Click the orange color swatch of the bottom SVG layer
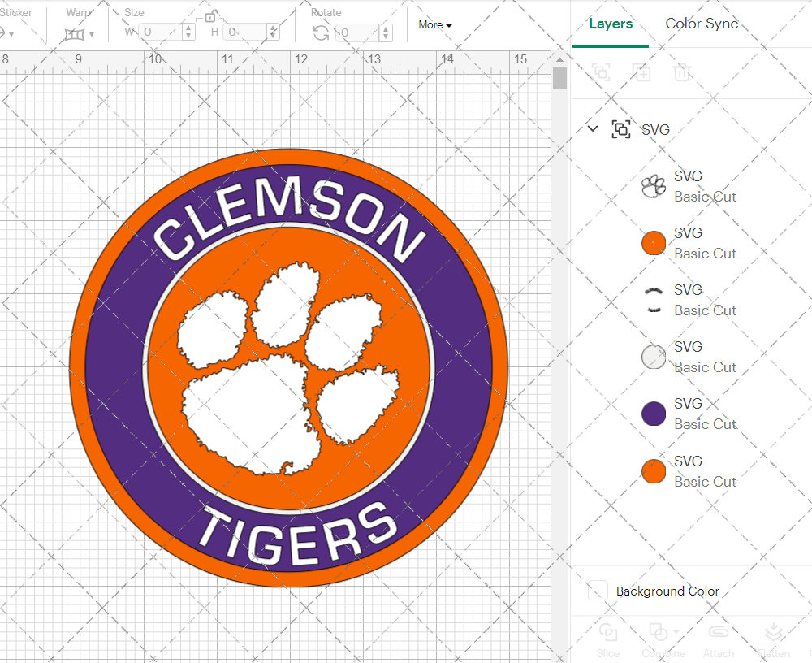This screenshot has width=812, height=663. [654, 470]
